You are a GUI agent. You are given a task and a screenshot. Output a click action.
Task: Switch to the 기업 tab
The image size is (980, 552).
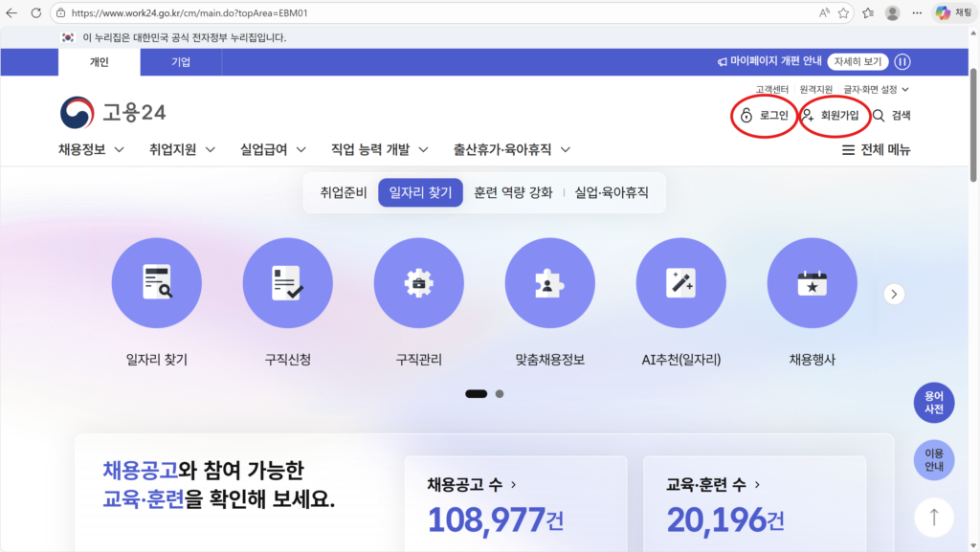(180, 61)
